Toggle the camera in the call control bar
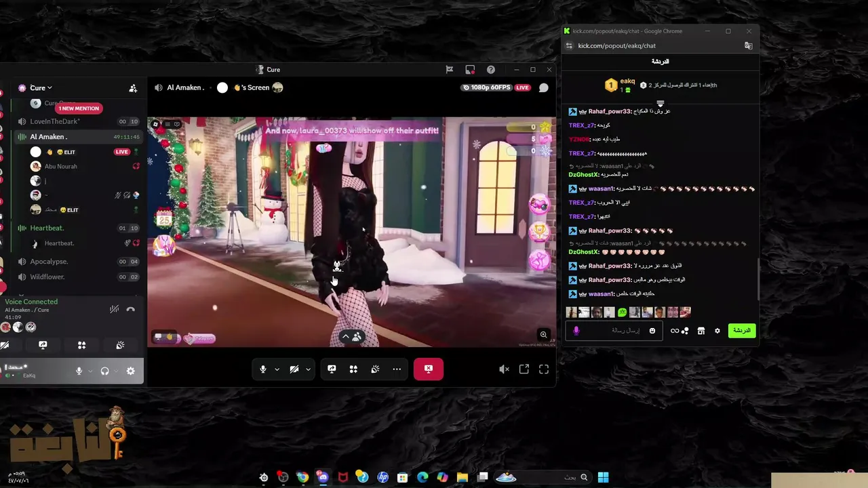 pyautogui.click(x=294, y=369)
